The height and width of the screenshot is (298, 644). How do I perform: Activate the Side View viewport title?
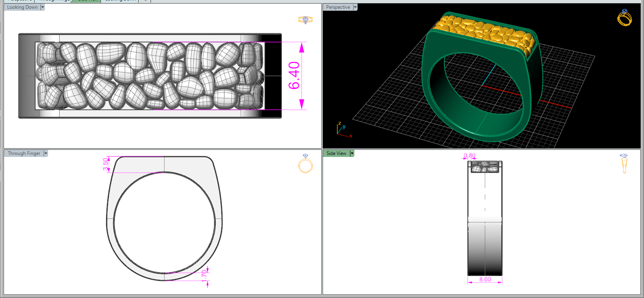click(337, 153)
